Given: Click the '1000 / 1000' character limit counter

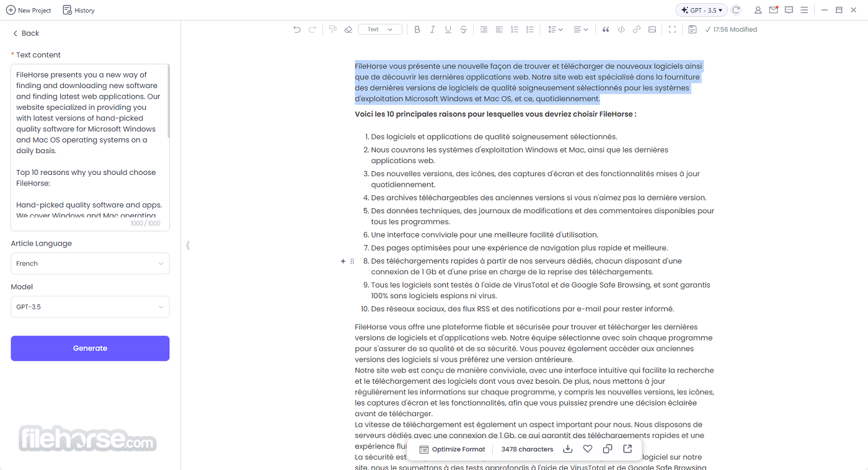Looking at the screenshot, I should pos(145,223).
